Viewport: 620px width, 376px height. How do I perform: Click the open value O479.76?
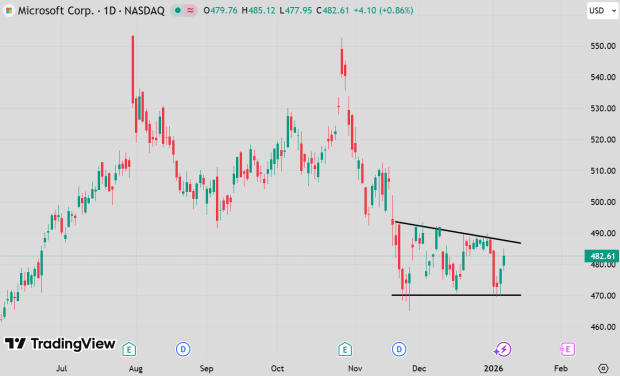point(220,11)
